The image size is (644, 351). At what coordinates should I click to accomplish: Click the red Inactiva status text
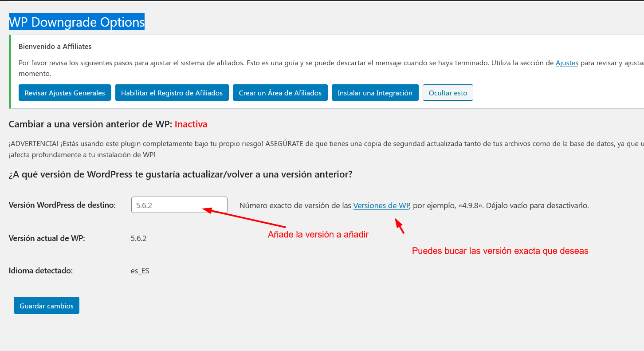[191, 124]
